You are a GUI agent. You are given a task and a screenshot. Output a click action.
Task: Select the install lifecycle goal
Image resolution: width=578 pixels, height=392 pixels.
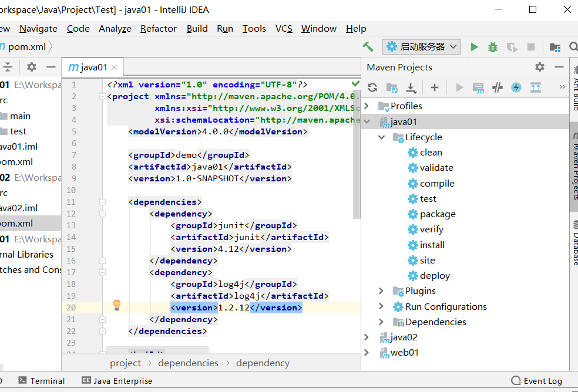pyautogui.click(x=432, y=245)
